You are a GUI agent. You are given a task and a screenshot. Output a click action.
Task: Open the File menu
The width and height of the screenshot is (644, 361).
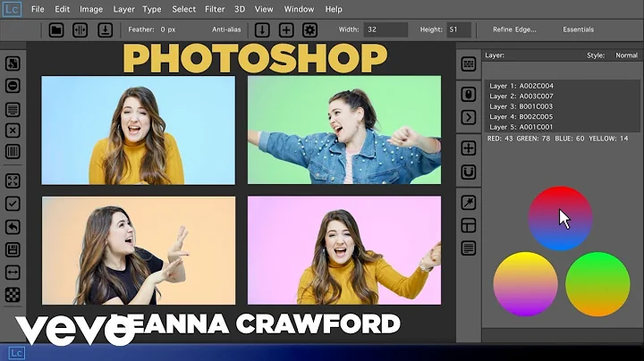[x=38, y=9]
